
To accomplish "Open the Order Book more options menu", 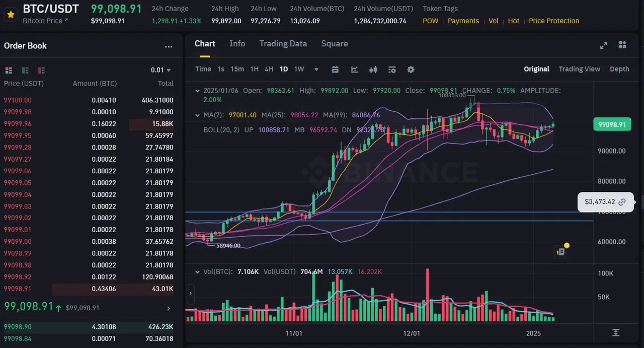I will 169,46.
